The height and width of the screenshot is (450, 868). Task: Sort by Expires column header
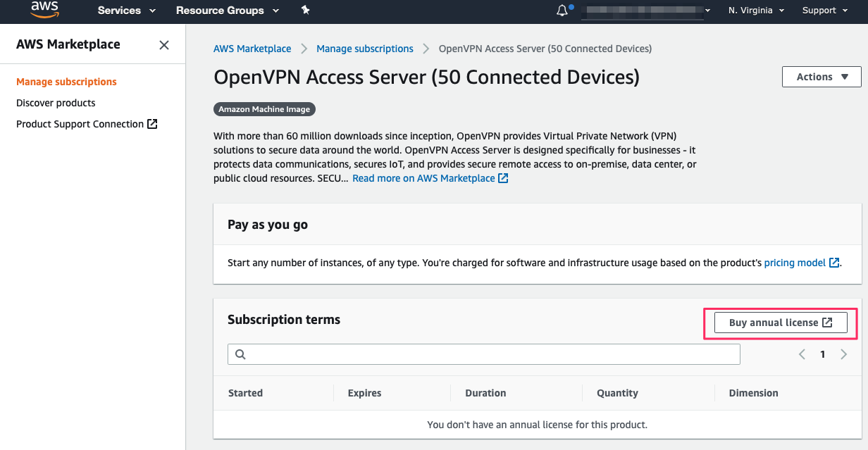tap(364, 393)
